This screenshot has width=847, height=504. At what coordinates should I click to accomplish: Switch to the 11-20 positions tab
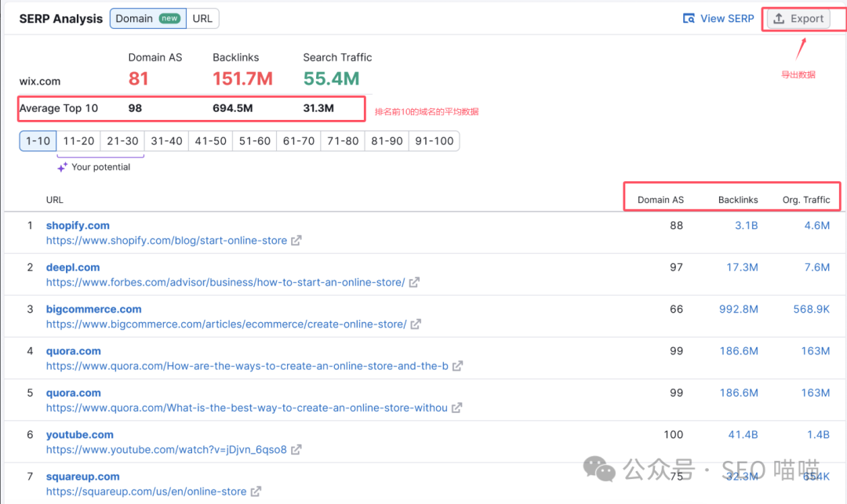coord(78,141)
